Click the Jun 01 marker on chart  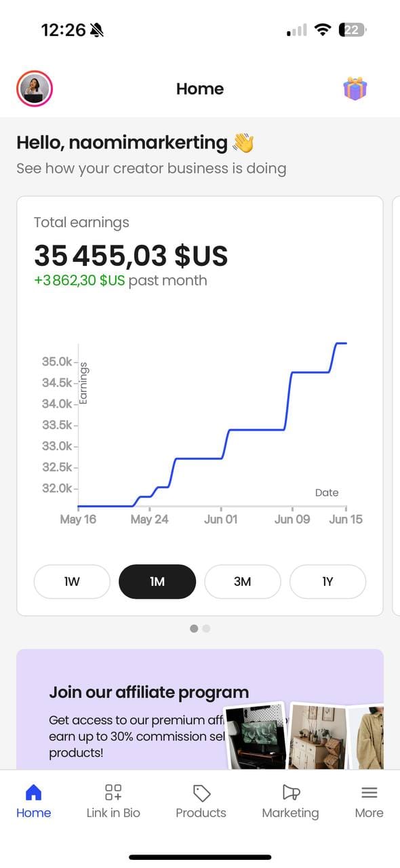coord(221,519)
